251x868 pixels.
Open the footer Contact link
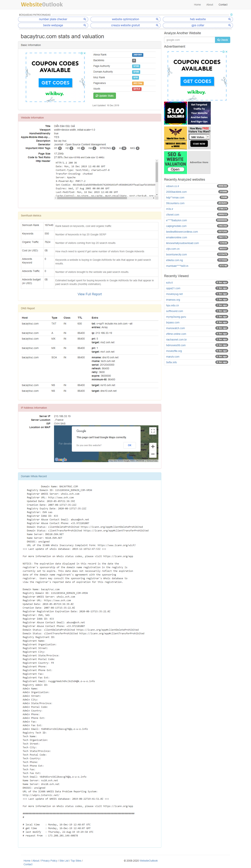point(28,864)
